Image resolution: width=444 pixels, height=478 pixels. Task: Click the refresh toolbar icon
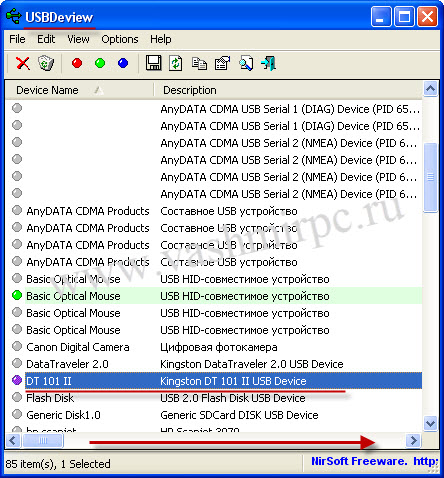pyautogui.click(x=176, y=63)
